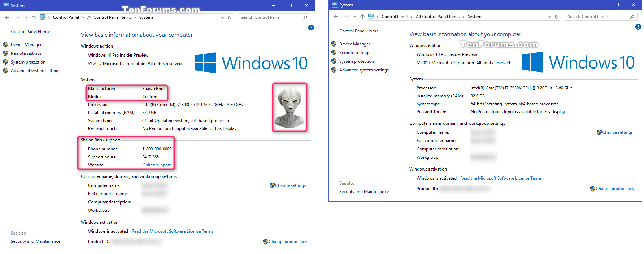The height and width of the screenshot is (254, 644).
Task: Open Advanced system settings in right window
Action: pos(364,70)
